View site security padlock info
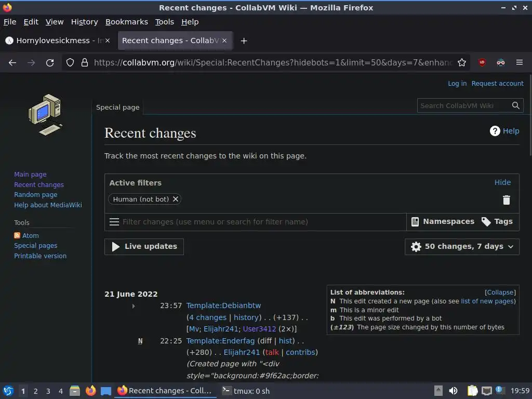This screenshot has height=399, width=532. coord(85,63)
